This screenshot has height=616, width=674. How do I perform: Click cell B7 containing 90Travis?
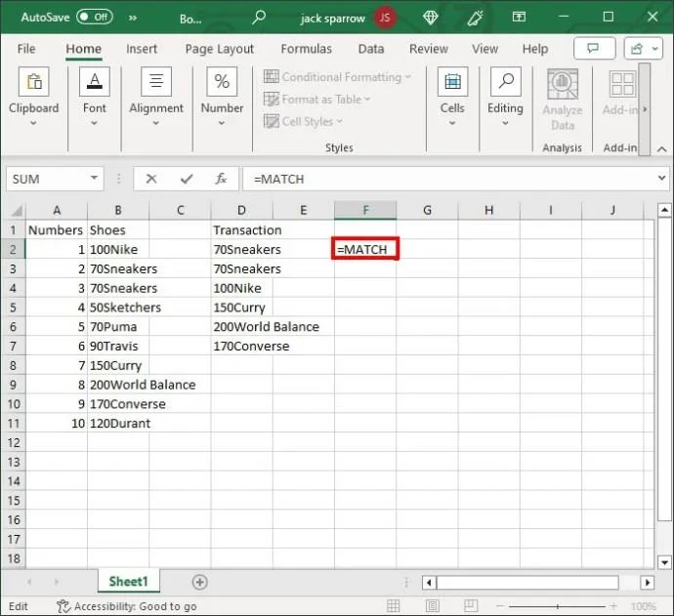click(118, 346)
